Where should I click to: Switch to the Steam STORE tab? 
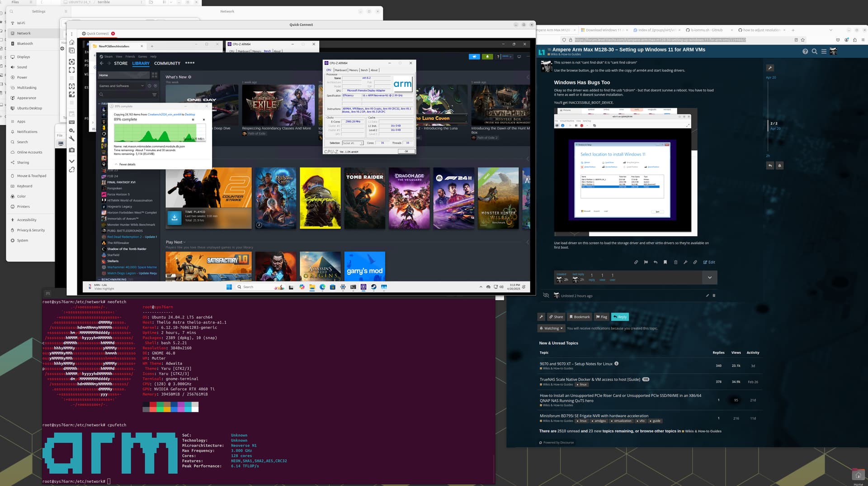(121, 63)
